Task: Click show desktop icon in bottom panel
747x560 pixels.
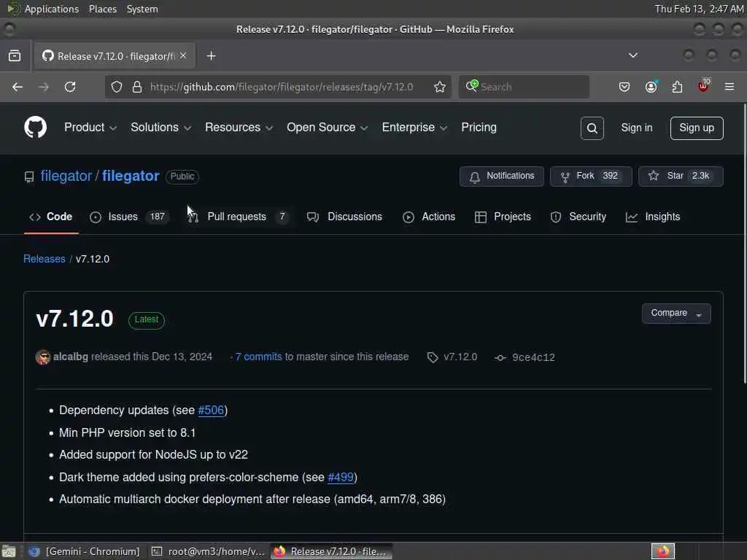Action: coord(9,551)
